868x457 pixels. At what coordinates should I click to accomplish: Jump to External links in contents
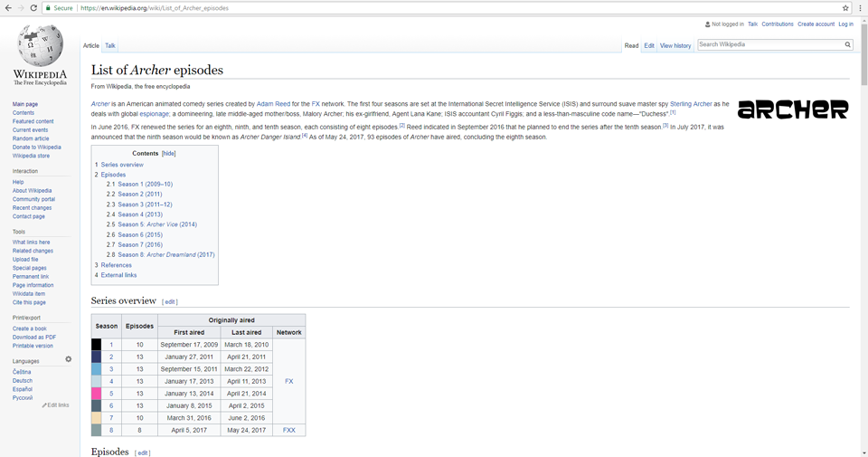118,275
